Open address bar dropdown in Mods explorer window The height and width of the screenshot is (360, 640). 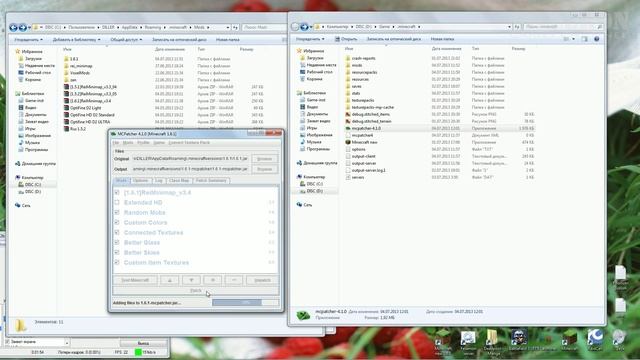coord(228,27)
